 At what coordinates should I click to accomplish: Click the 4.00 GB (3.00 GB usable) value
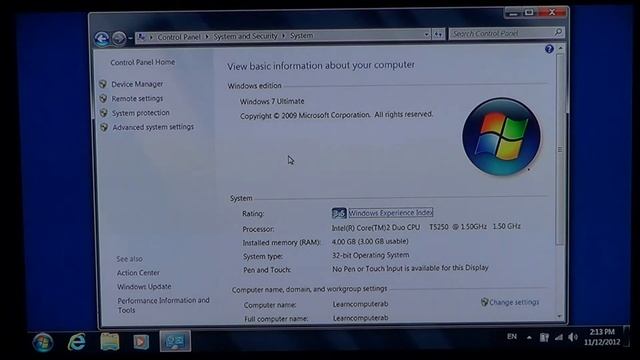point(370,241)
